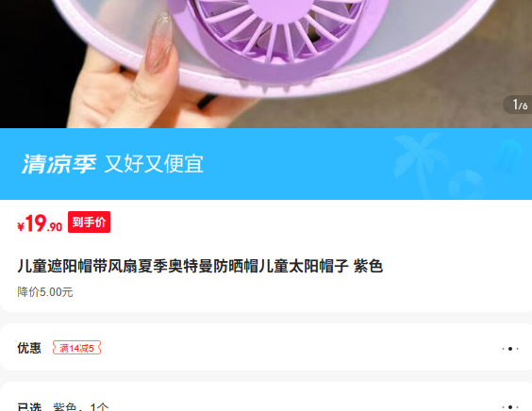Click the 儿童遮阳帽带风扇 product title
The width and height of the screenshot is (532, 411).
(x=200, y=266)
